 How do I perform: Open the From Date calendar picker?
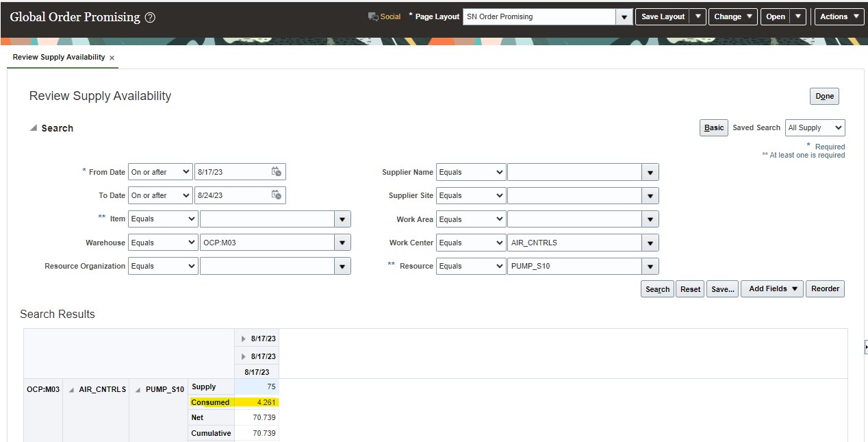(277, 171)
